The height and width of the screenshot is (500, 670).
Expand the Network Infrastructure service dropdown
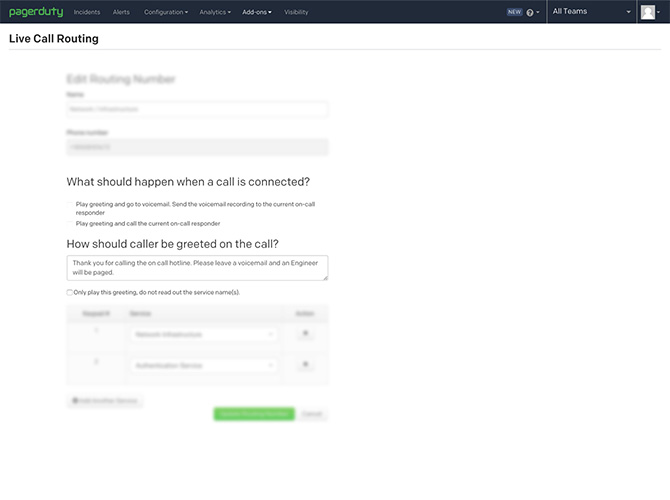203,335
